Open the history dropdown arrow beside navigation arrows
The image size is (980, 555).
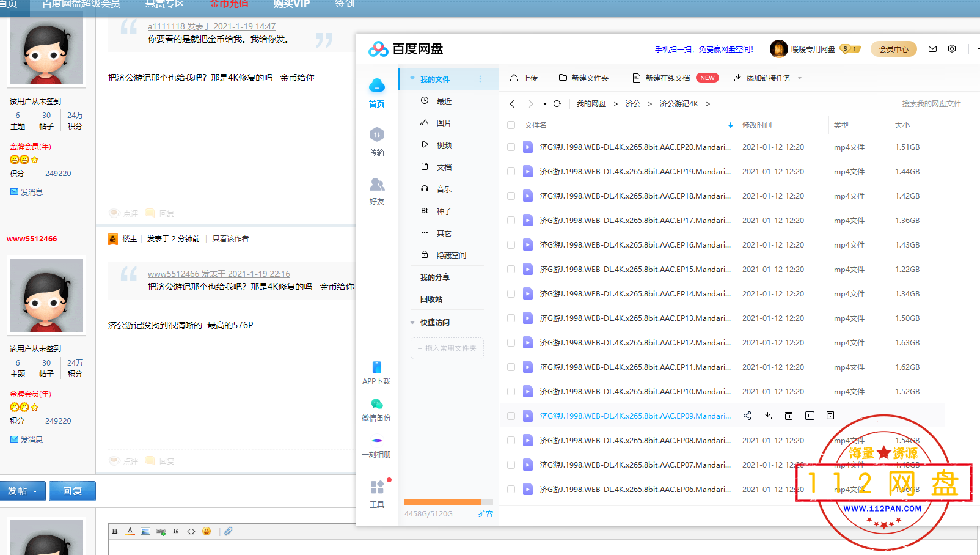(x=544, y=104)
